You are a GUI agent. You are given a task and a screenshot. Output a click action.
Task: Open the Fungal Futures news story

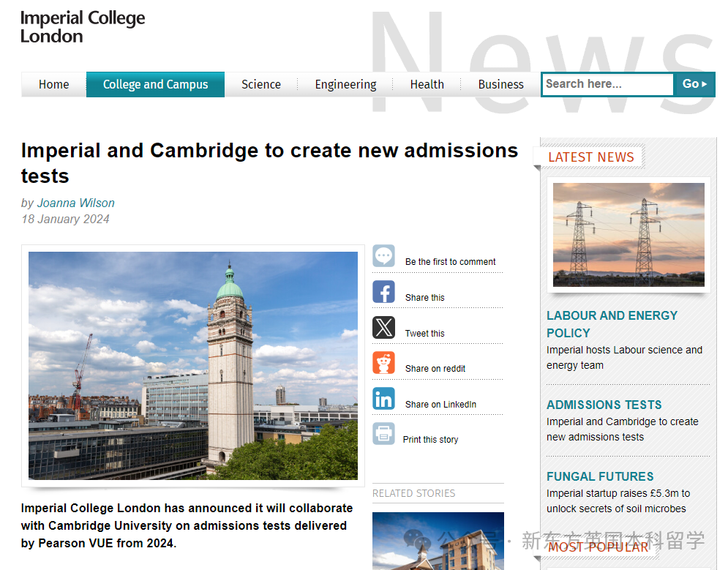click(x=600, y=476)
